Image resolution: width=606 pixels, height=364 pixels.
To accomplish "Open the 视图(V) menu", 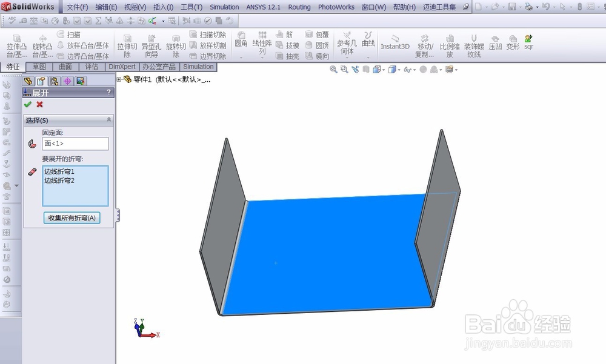I will pos(135,7).
